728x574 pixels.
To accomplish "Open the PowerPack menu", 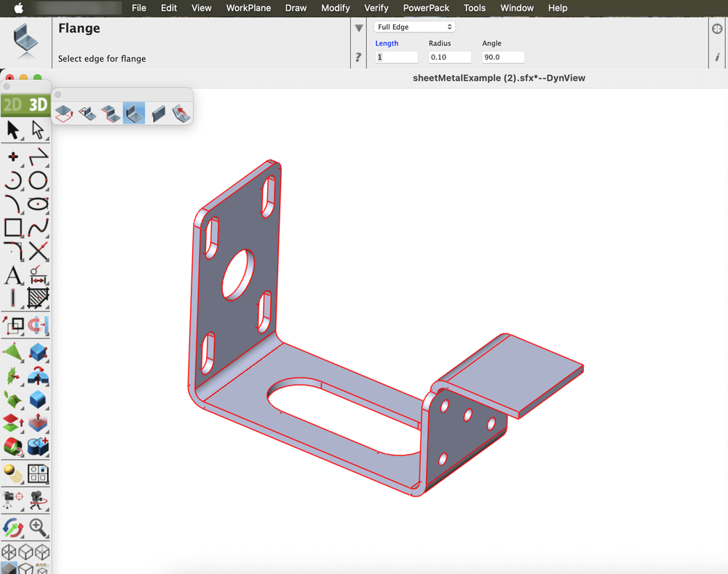I will (x=426, y=8).
